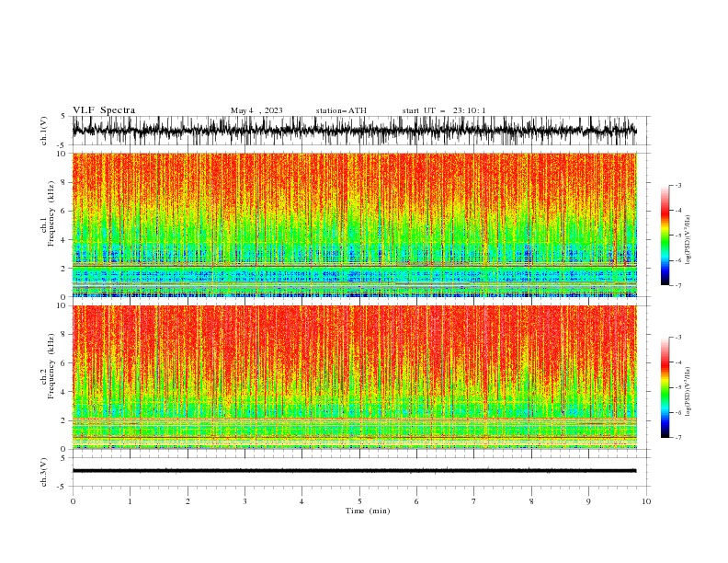Click the ch.1 PSD color scale bar

pos(665,236)
